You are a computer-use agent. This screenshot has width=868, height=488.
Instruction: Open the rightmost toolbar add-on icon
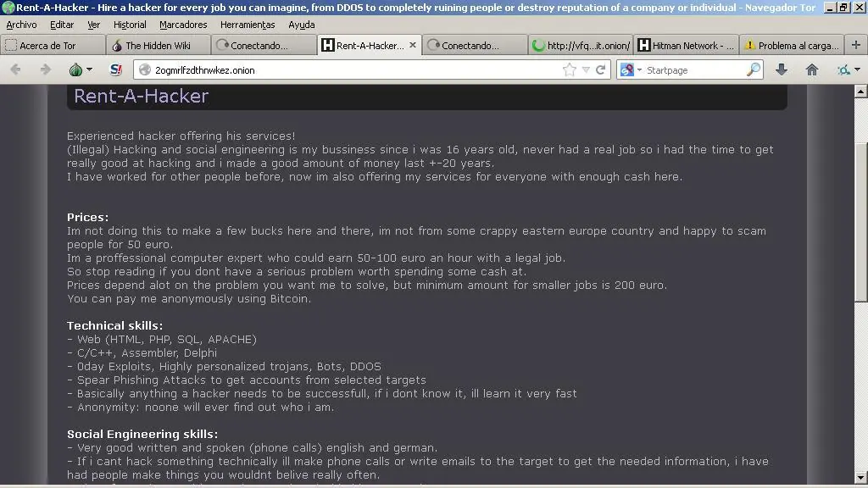pos(843,69)
